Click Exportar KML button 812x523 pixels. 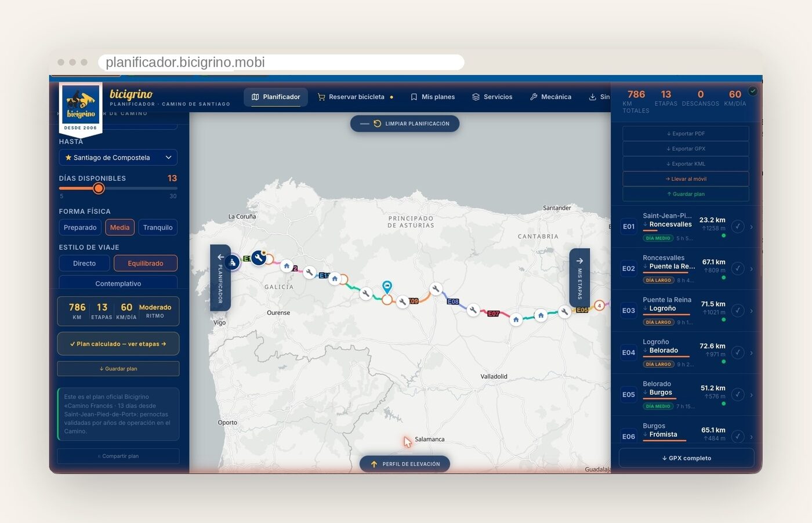686,164
